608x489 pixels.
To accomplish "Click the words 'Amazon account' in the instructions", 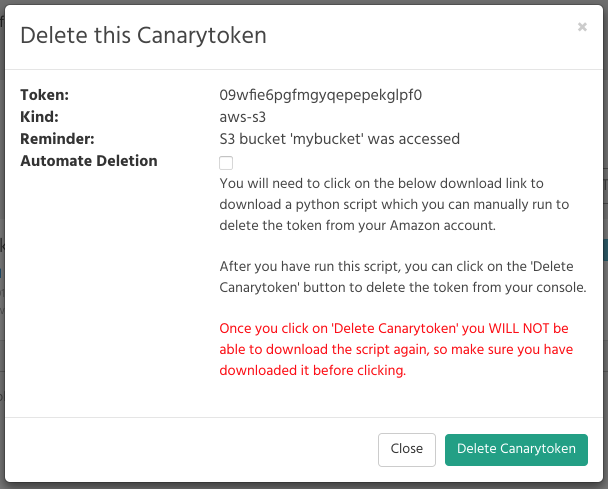I will point(442,225).
